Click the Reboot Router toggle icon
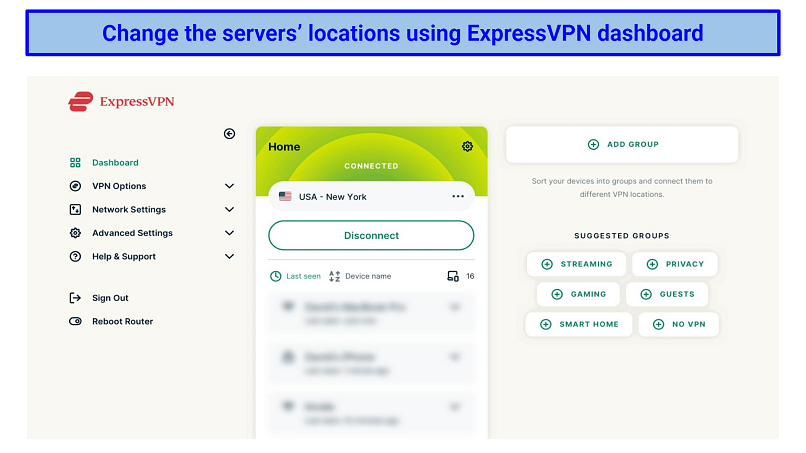806x453 pixels. pos(75,321)
